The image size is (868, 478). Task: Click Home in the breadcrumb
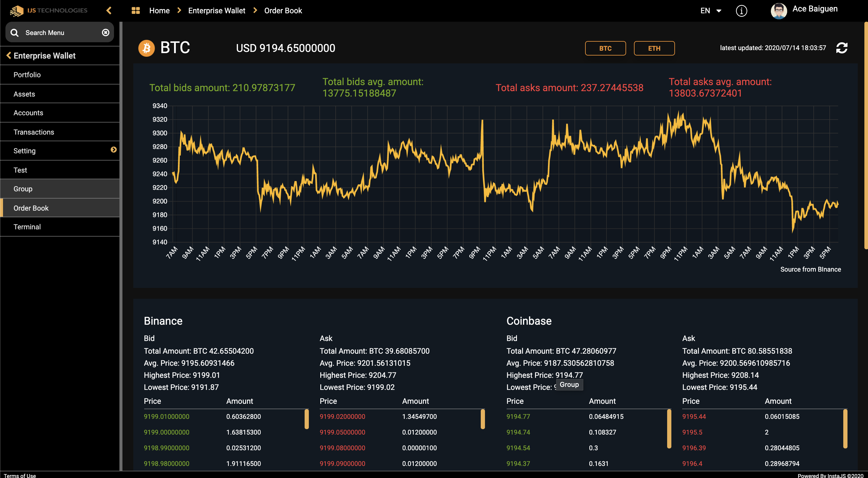[159, 11]
